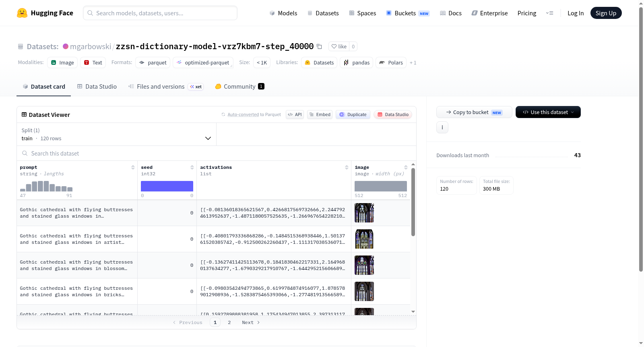This screenshot has height=347, width=644.
Task: Open the Pricing page
Action: (527, 13)
